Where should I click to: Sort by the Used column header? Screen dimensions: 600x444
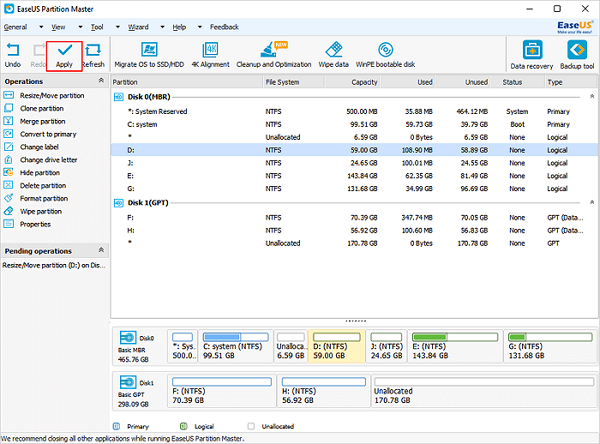pos(408,82)
